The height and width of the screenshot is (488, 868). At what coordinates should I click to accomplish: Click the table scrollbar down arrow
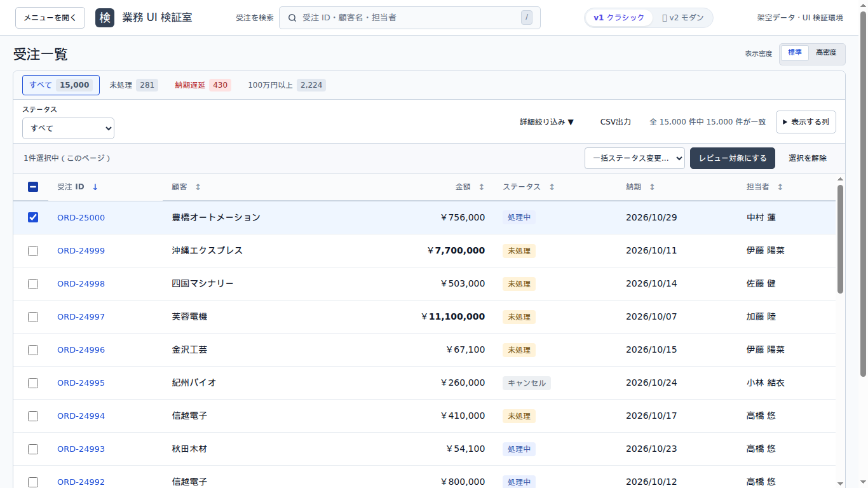click(x=840, y=484)
